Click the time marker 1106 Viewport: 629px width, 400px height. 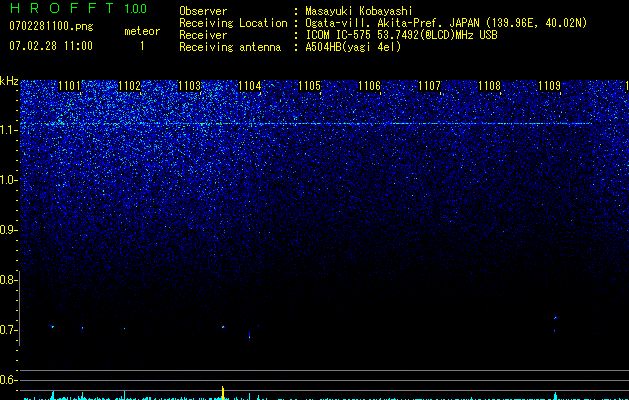(369, 86)
